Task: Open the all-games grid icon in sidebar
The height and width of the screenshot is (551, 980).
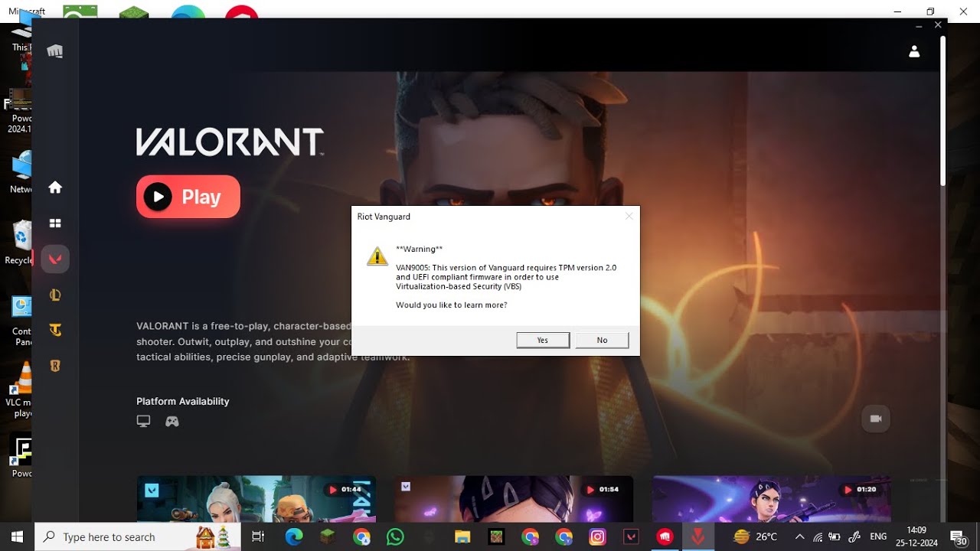Action: tap(55, 223)
